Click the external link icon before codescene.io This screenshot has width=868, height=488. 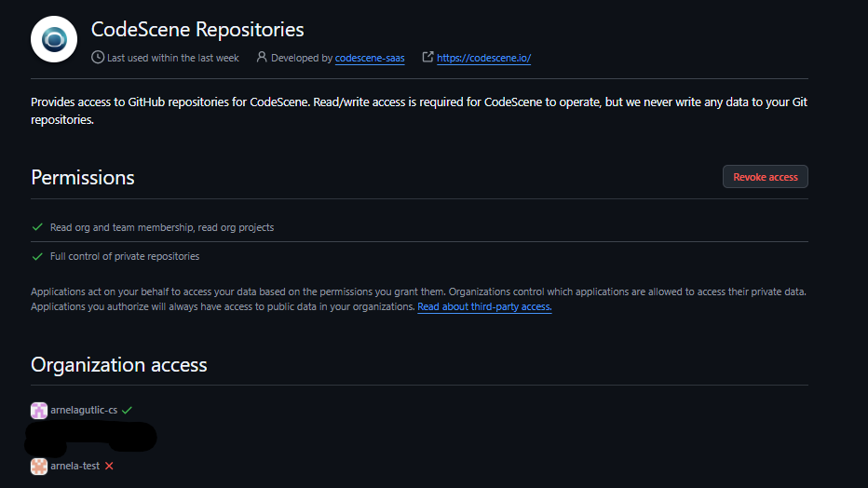coord(427,57)
